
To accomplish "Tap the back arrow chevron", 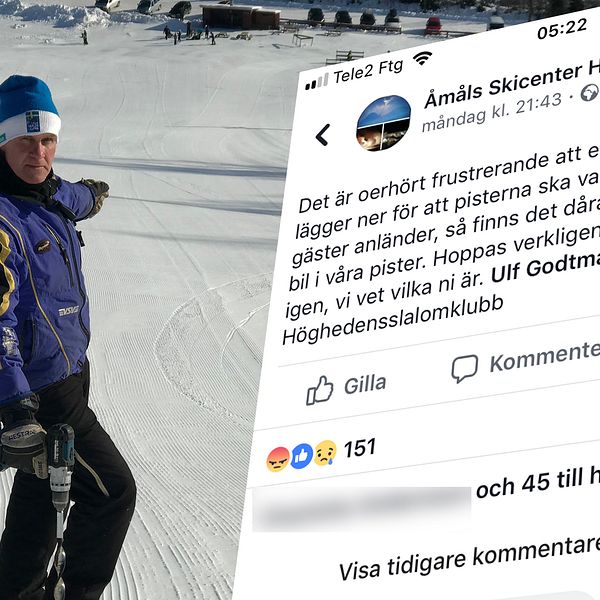I will pos(323,135).
